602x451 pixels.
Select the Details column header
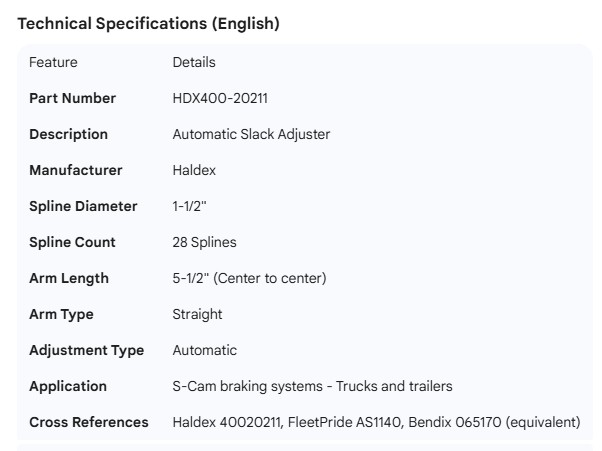click(193, 62)
